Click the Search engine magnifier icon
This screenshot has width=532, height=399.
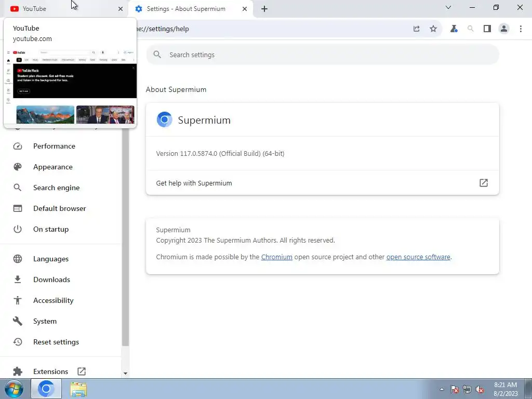(x=18, y=188)
